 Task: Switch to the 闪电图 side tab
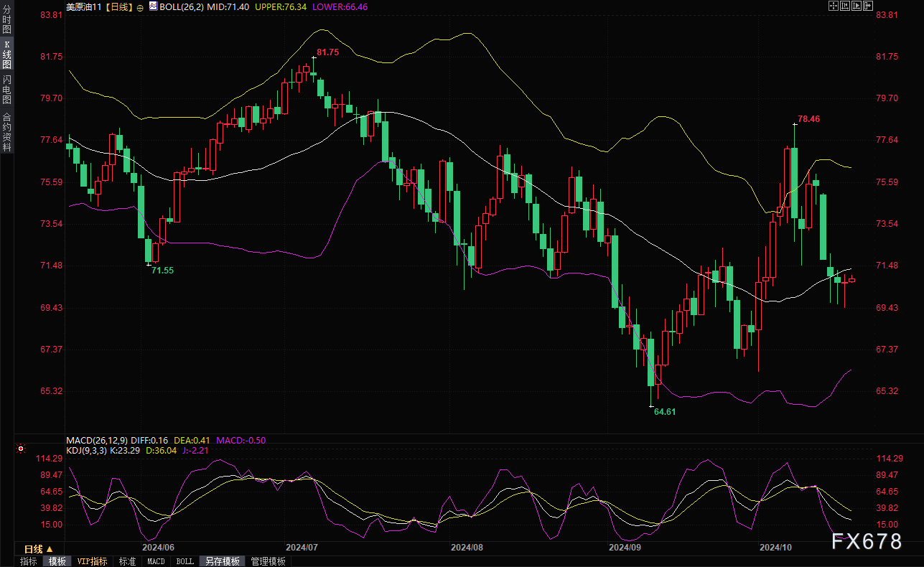coord(7,89)
